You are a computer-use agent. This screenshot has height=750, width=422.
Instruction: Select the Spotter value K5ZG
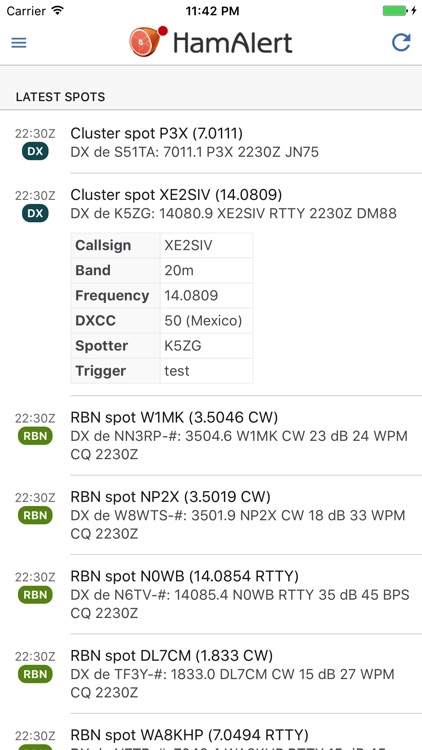206,346
